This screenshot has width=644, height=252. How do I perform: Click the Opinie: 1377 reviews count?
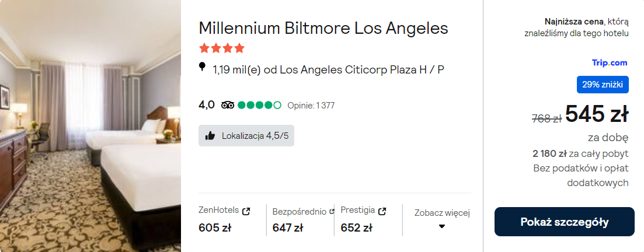click(311, 106)
